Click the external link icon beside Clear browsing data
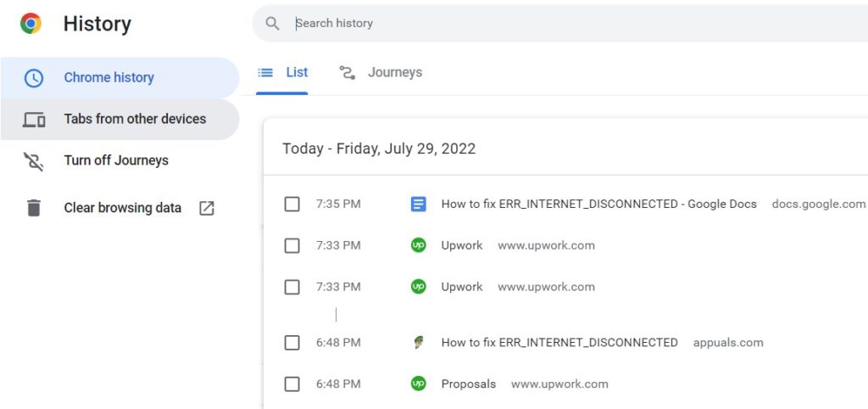The image size is (868, 409). (207, 208)
